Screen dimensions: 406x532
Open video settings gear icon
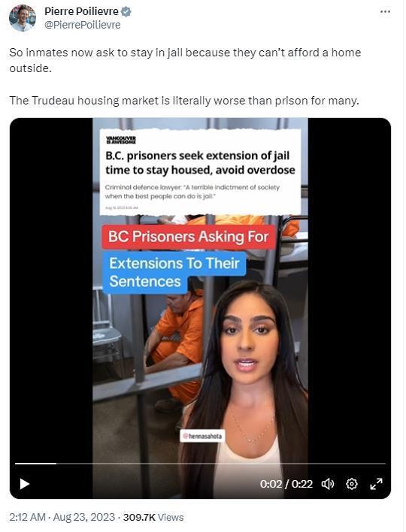pyautogui.click(x=352, y=484)
